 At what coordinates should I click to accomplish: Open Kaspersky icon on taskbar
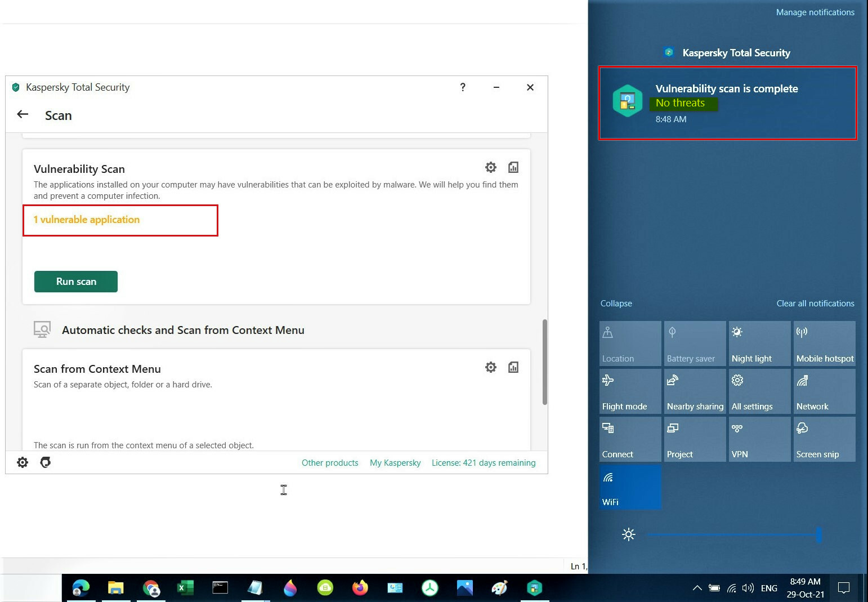tap(534, 588)
